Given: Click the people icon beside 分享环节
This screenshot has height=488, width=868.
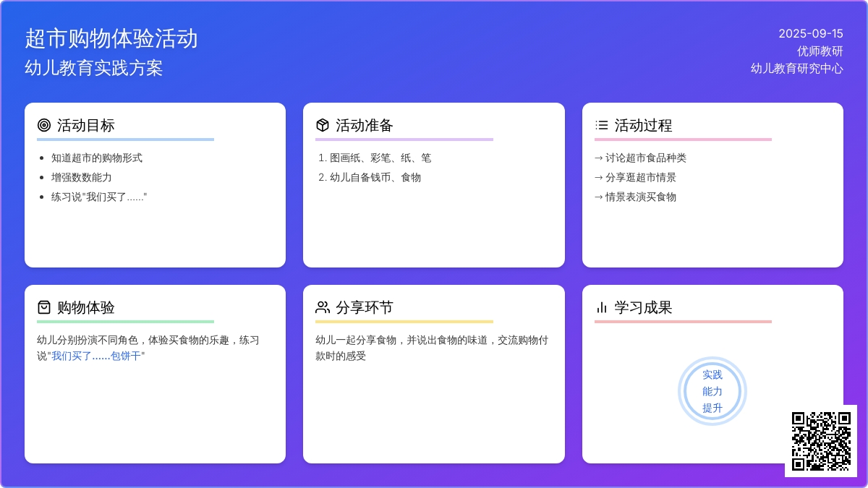Looking at the screenshot, I should click(323, 307).
